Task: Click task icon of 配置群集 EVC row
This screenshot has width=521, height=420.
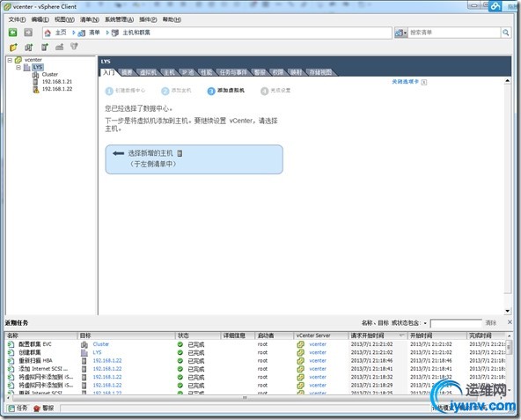Action: 11,344
